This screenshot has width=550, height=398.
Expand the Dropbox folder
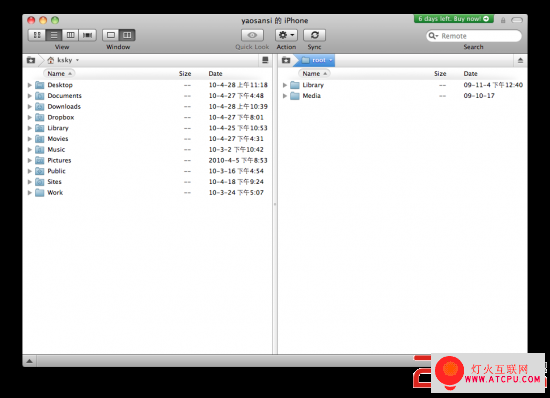(x=30, y=117)
